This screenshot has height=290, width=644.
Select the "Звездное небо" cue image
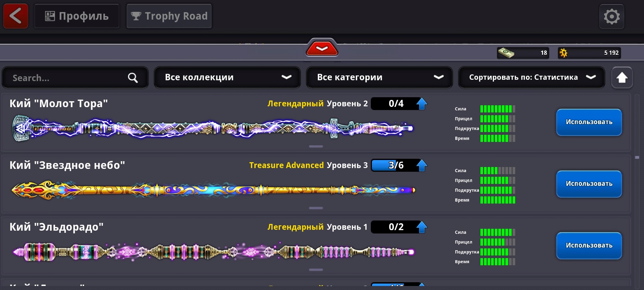tap(213, 190)
